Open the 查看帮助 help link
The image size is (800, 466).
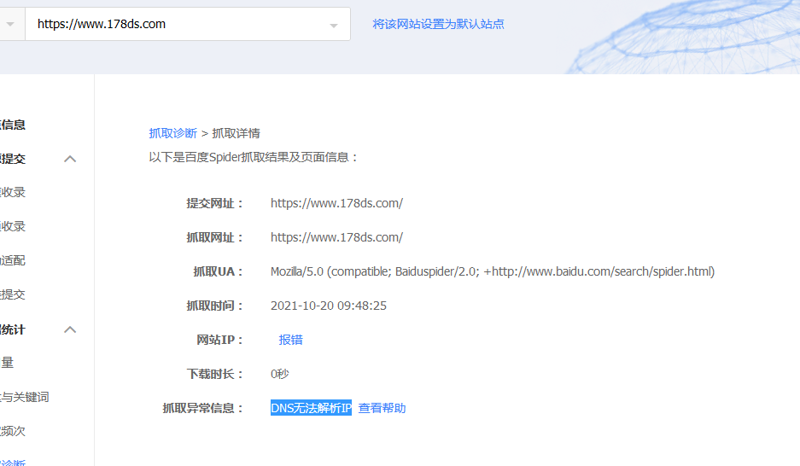tap(382, 408)
